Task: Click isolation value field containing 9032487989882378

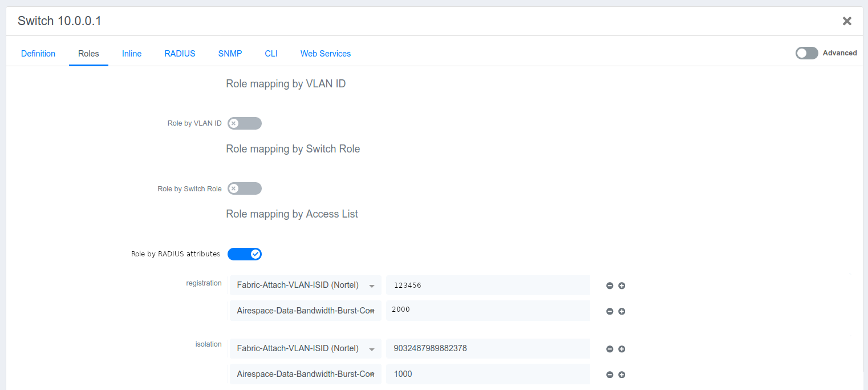Action: (488, 349)
